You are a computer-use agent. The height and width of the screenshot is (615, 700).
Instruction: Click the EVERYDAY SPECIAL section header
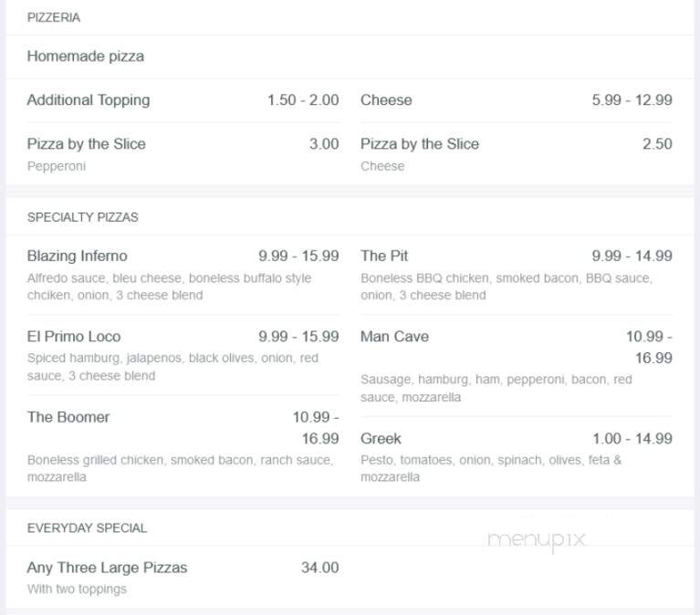87,528
